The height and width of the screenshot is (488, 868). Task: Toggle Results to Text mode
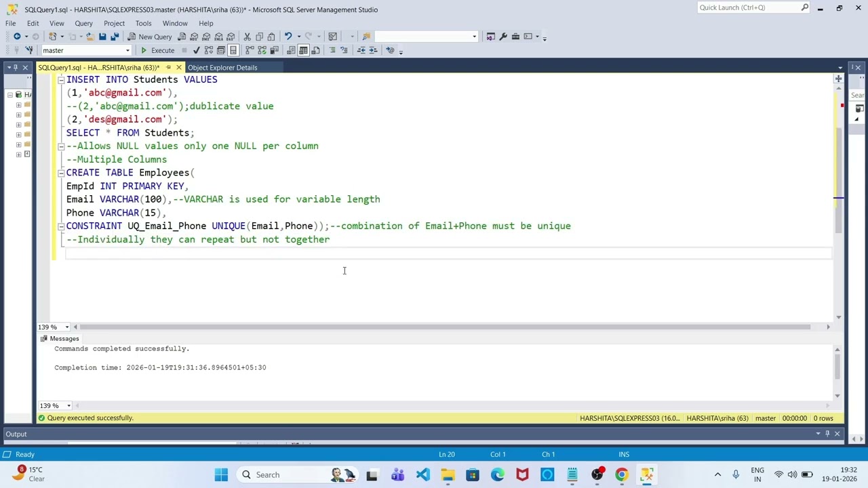click(x=291, y=50)
